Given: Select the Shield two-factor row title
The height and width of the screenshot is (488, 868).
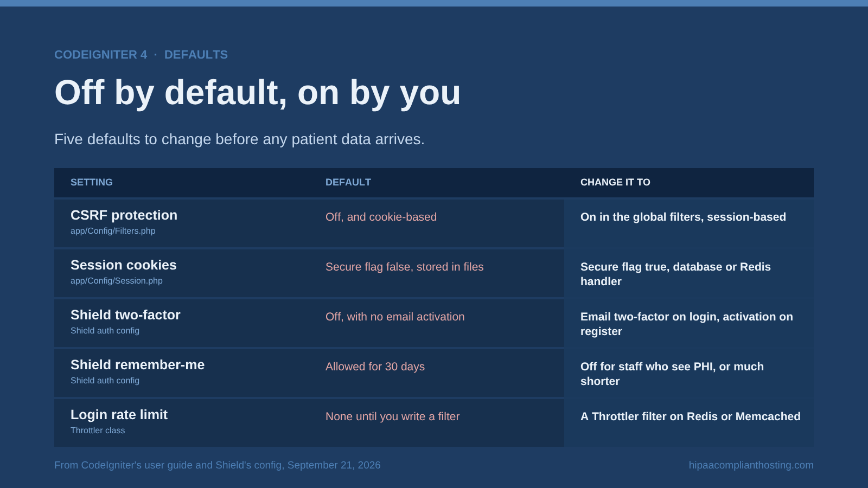Looking at the screenshot, I should (x=125, y=315).
